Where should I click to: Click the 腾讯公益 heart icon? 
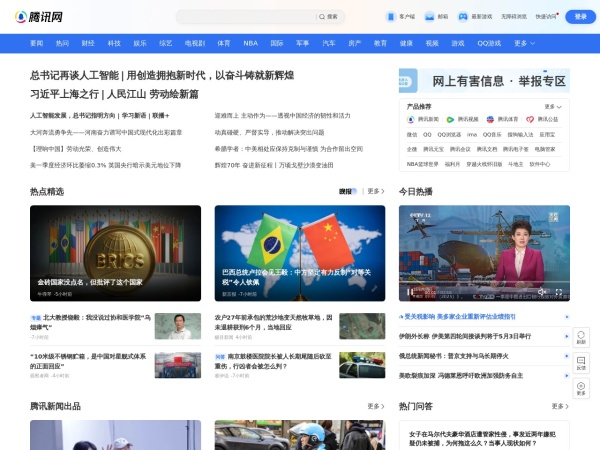tap(530, 119)
